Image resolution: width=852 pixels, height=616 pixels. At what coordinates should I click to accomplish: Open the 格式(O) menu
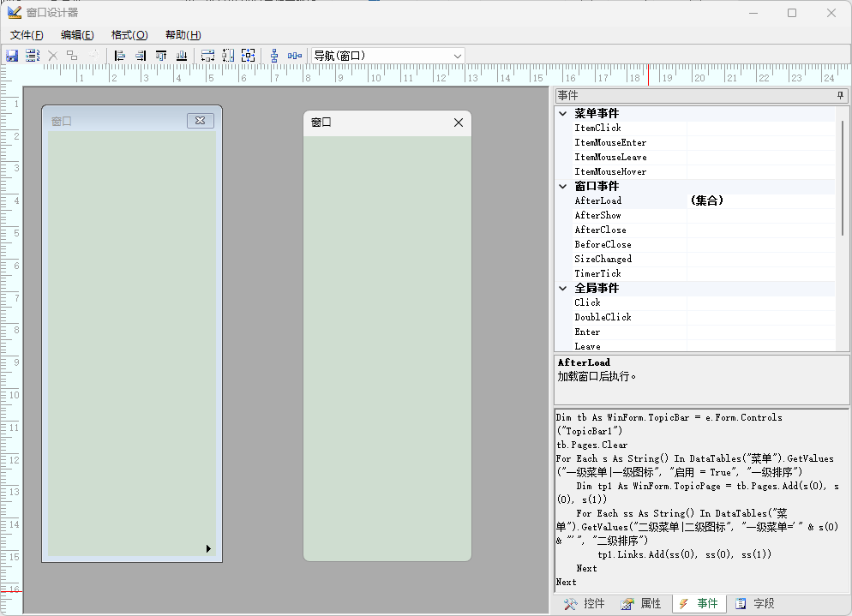[129, 35]
